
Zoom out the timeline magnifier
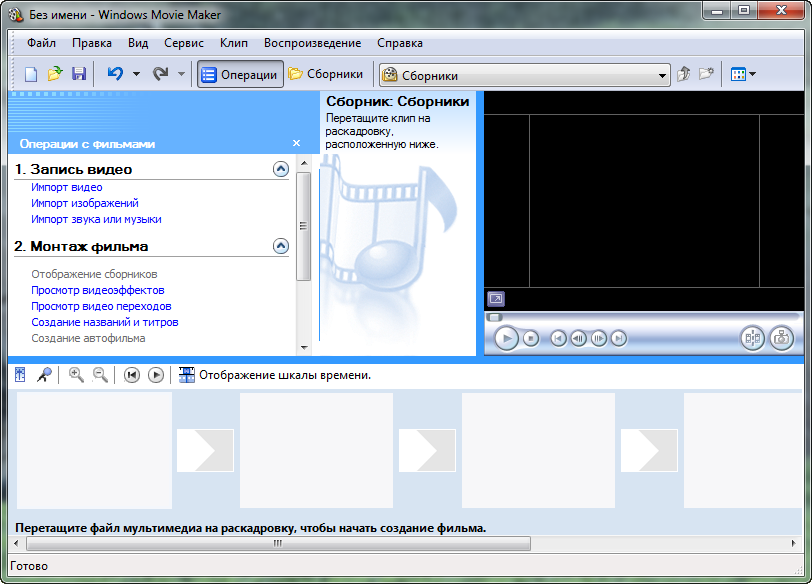pyautogui.click(x=100, y=375)
